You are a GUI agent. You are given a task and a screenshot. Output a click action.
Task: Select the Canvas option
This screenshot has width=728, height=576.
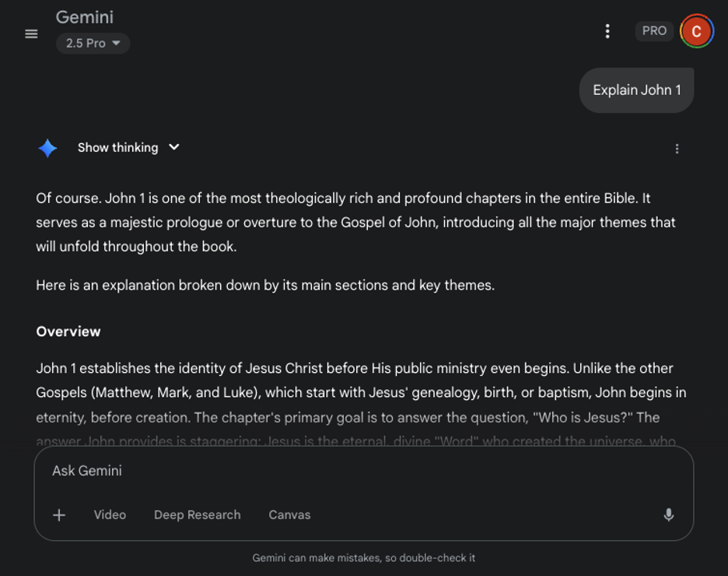click(x=289, y=515)
